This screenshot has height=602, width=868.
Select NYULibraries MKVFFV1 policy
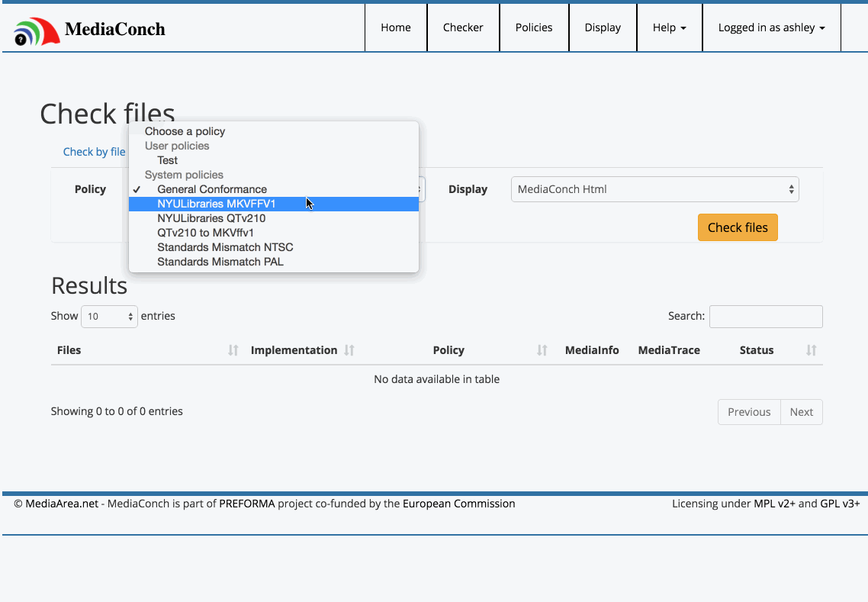pos(274,204)
